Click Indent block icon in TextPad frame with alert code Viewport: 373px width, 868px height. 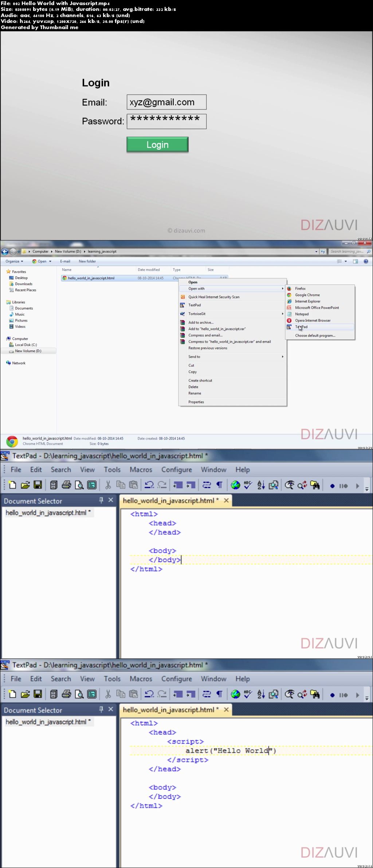[x=191, y=694]
